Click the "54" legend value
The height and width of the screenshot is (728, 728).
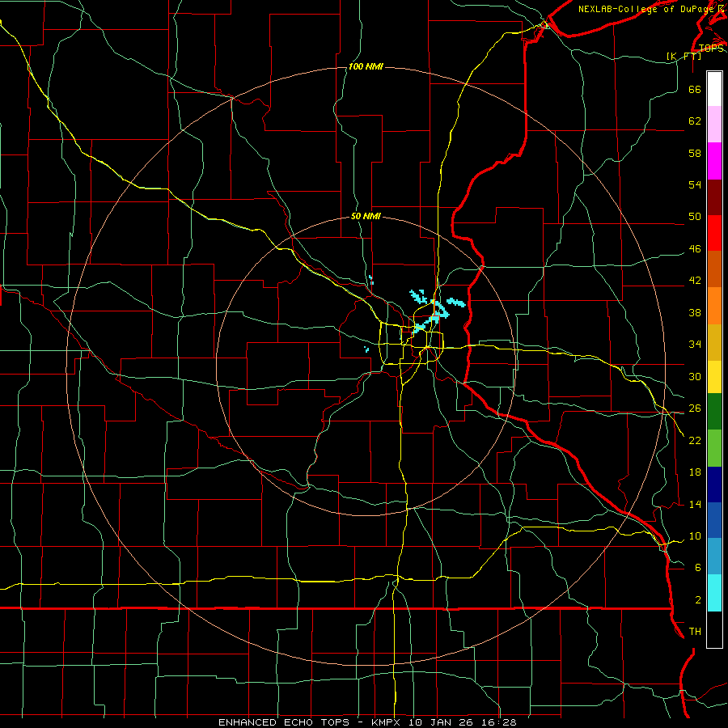click(x=695, y=184)
